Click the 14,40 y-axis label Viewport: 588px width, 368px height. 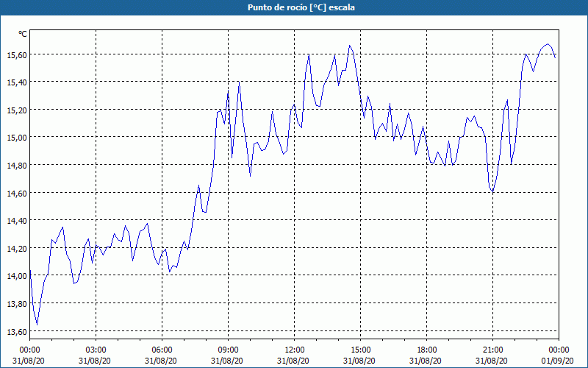(x=17, y=220)
